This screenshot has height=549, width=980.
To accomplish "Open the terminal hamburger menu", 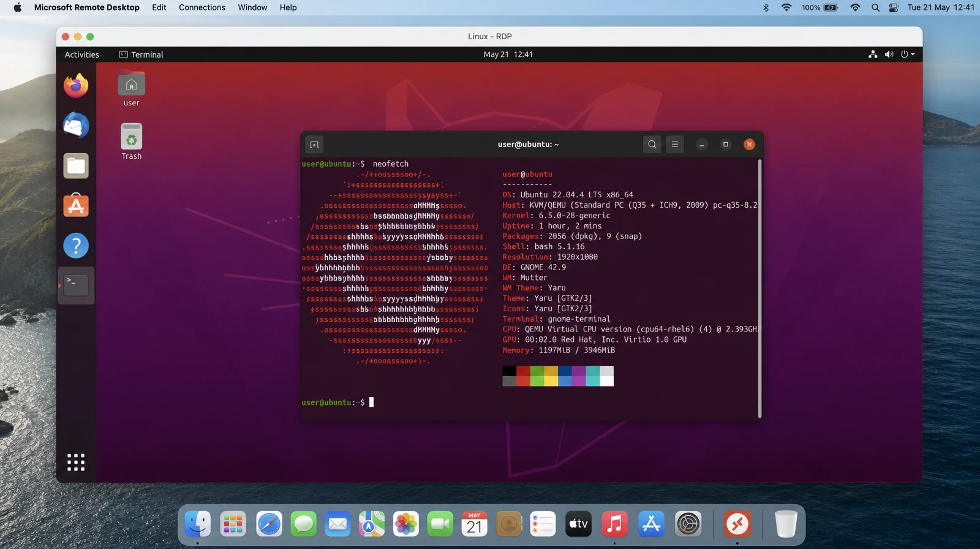I will (x=675, y=145).
